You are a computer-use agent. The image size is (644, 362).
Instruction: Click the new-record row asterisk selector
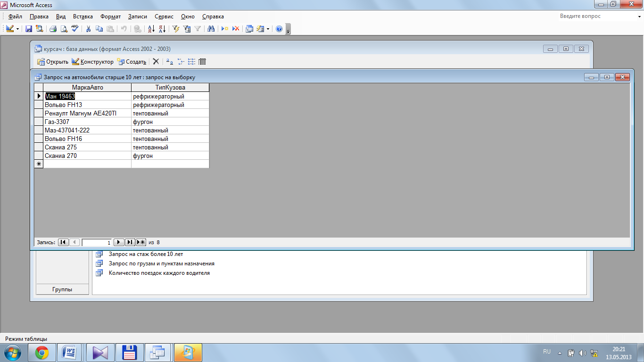[39, 164]
